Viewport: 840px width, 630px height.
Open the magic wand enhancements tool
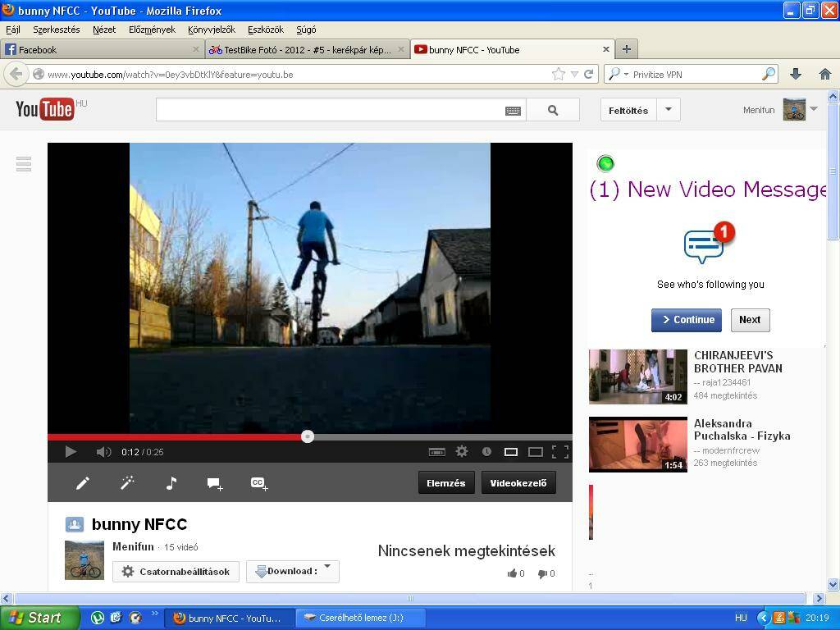tap(127, 483)
